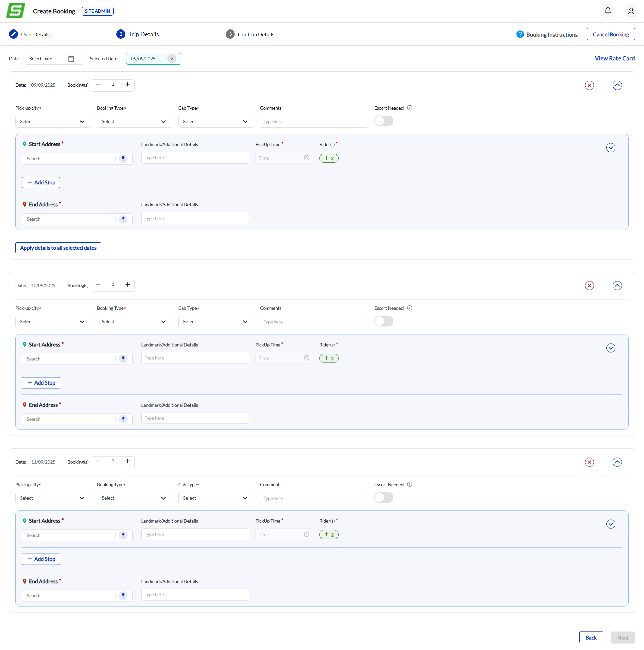Collapse the 11/09/2025 booking section chevron
644x650 pixels.
pos(617,462)
